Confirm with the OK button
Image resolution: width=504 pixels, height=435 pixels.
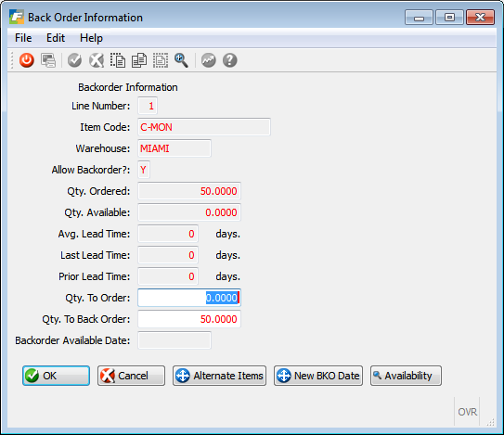coord(56,376)
